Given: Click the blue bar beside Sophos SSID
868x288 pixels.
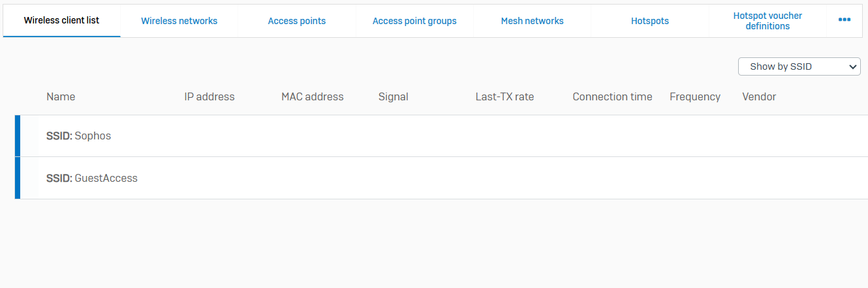Looking at the screenshot, I should [x=18, y=136].
